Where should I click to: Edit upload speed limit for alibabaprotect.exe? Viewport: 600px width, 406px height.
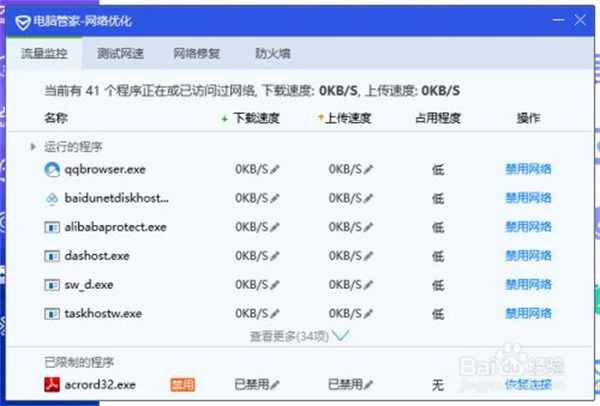pos(368,228)
